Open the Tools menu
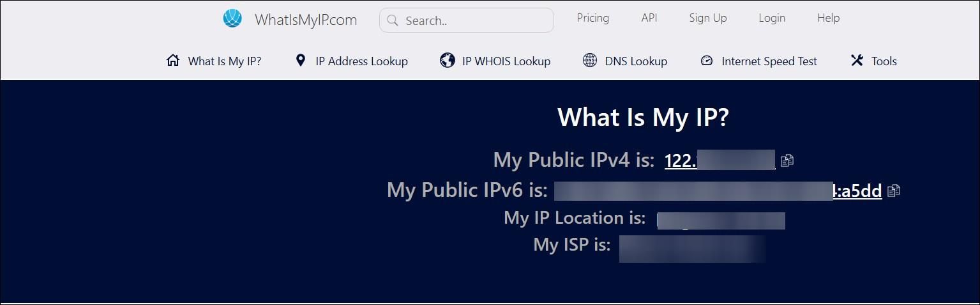Screen dimensions: 980x305 coord(884,61)
